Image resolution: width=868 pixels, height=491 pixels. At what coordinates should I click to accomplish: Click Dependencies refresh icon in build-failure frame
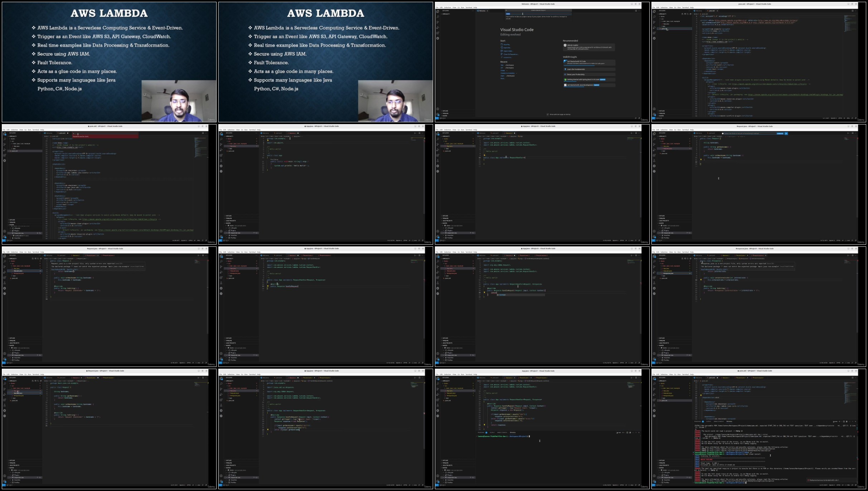point(690,477)
